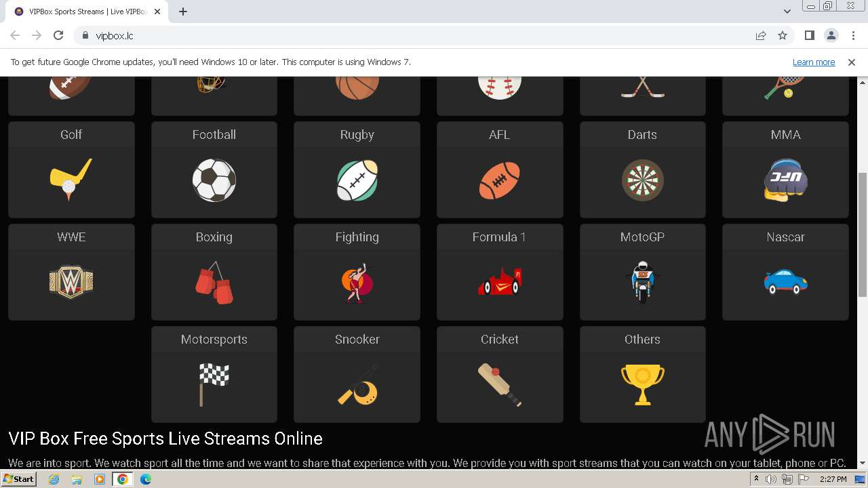Switch to the VIPBox Sports Streams tab

pyautogui.click(x=87, y=12)
